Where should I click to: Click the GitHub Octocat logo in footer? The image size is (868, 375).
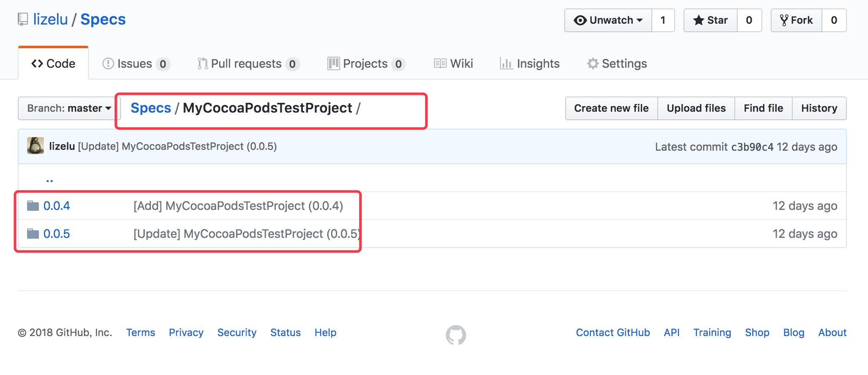456,335
